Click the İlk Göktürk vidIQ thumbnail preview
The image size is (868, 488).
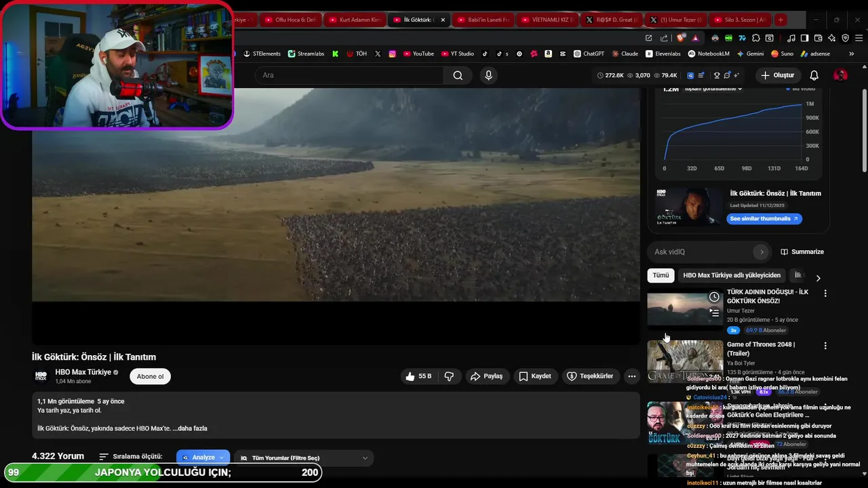[x=689, y=207]
